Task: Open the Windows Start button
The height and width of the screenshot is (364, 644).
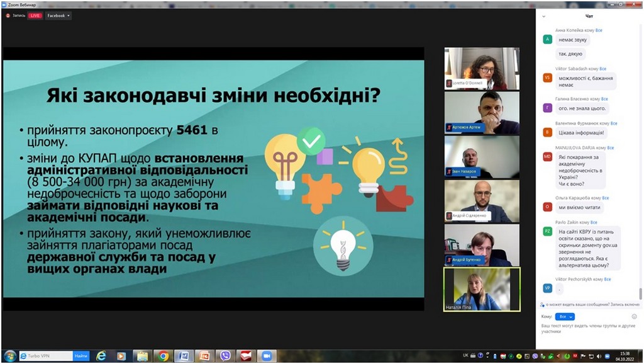Action: [x=9, y=356]
